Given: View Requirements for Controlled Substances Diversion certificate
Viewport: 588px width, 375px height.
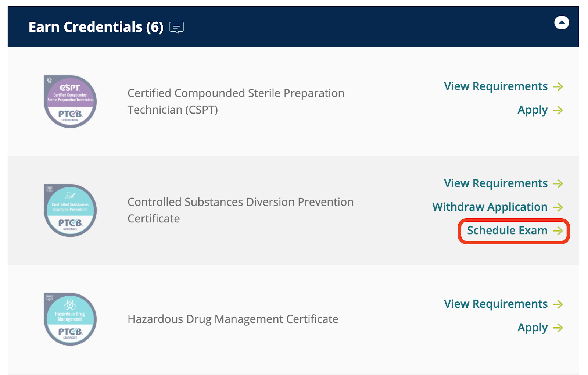Looking at the screenshot, I should point(495,183).
